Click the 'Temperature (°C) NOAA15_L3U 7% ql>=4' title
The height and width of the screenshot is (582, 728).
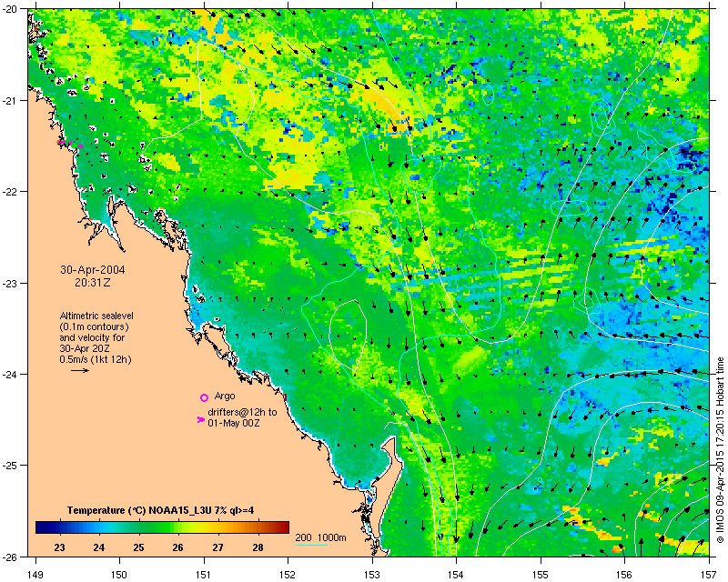[161, 510]
